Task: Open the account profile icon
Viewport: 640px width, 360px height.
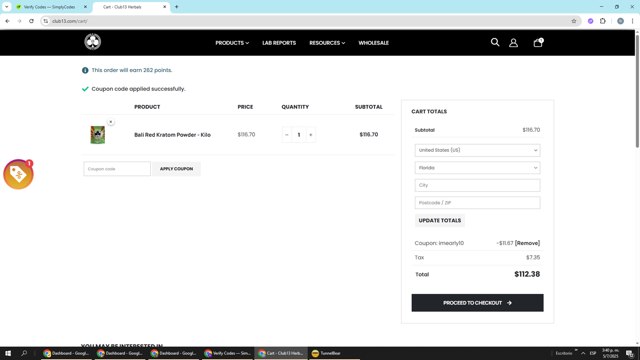Action: pyautogui.click(x=513, y=42)
